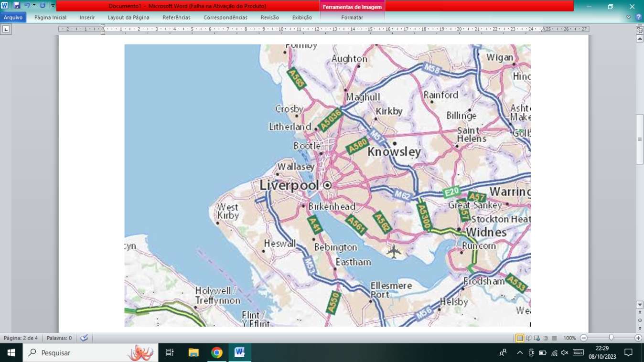Screen dimensions: 644x362
Task: Select the Formatar picture tools tab
Action: [x=352, y=17]
